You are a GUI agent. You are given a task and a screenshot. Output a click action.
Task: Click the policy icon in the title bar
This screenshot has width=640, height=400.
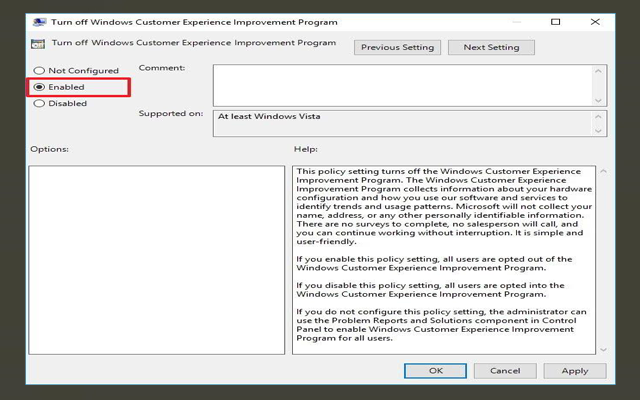[x=38, y=21]
